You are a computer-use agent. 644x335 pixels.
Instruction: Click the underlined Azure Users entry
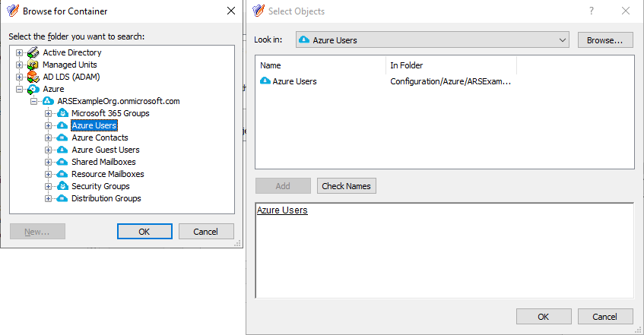coord(282,210)
